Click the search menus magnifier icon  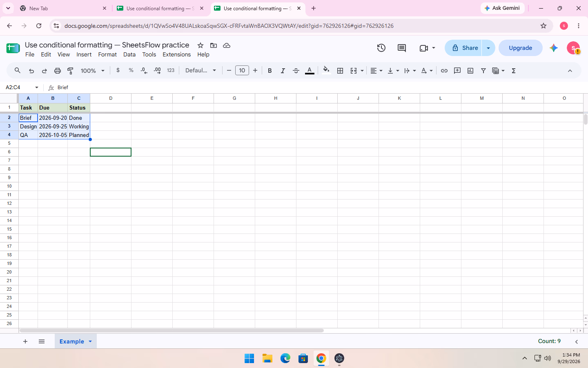[x=18, y=71]
